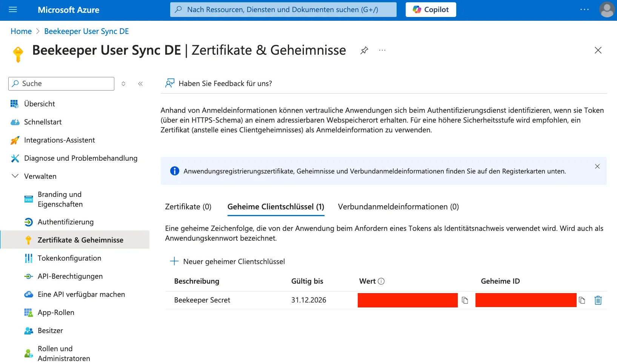Image resolution: width=617 pixels, height=364 pixels.
Task: Select Zertifikate & Geheimnisse in sidebar
Action: pyautogui.click(x=75, y=240)
